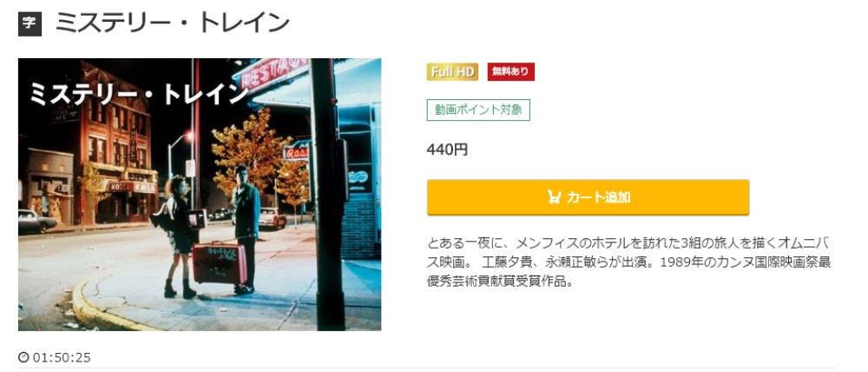Image resolution: width=868 pixels, height=372 pixels.
Task: Click the 01:50:25 runtime text
Action: pyautogui.click(x=62, y=357)
